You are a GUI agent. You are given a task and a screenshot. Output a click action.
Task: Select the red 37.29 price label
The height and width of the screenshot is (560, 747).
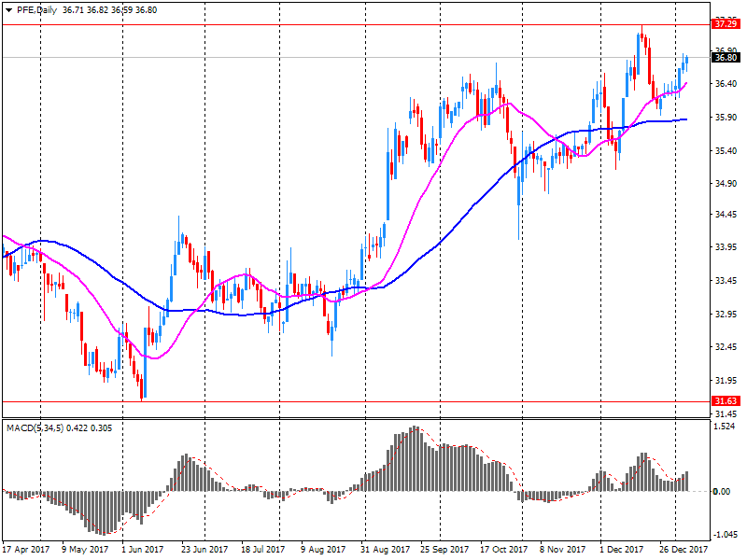coord(725,23)
